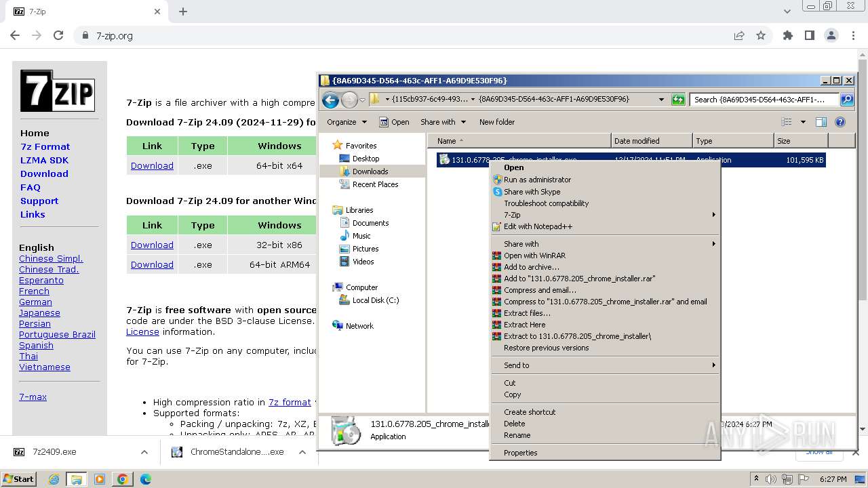Sort files by Date modified column header
Screen dimensions: 868x488
coord(652,141)
